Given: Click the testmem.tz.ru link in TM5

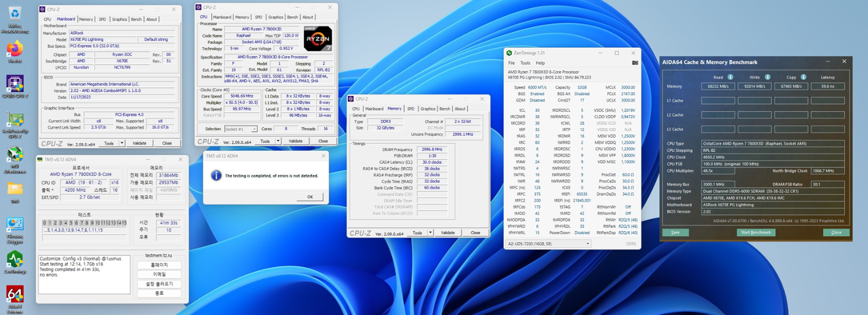Looking at the screenshot, I should coord(158,255).
